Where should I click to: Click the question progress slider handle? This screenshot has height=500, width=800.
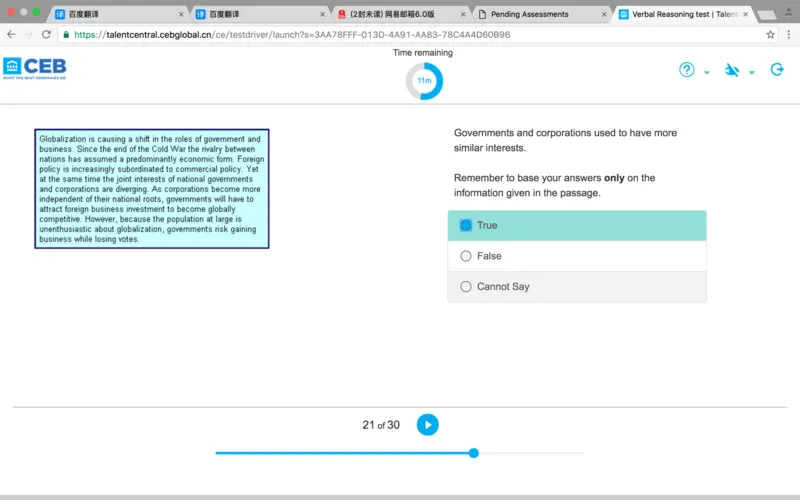tap(474, 453)
